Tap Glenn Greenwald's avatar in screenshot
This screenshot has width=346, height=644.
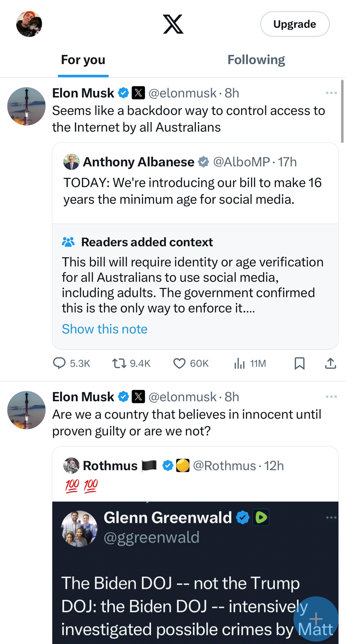79,528
